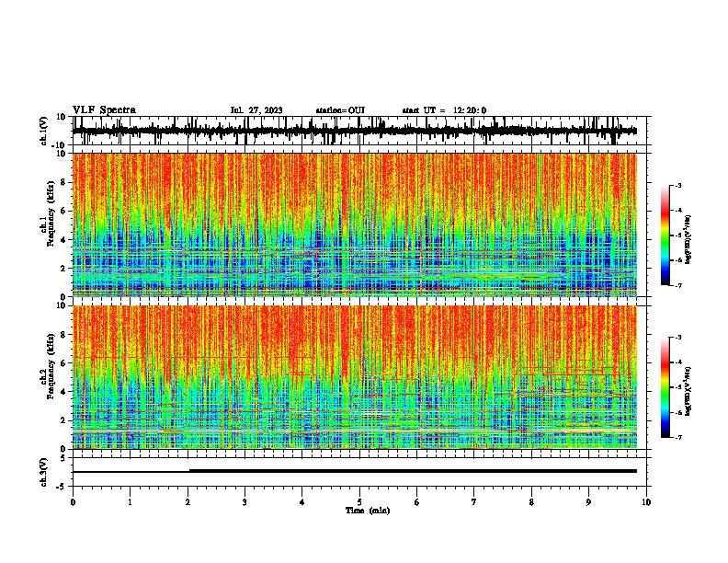
Task: Click time axis tick label "9"
Action: coord(588,502)
